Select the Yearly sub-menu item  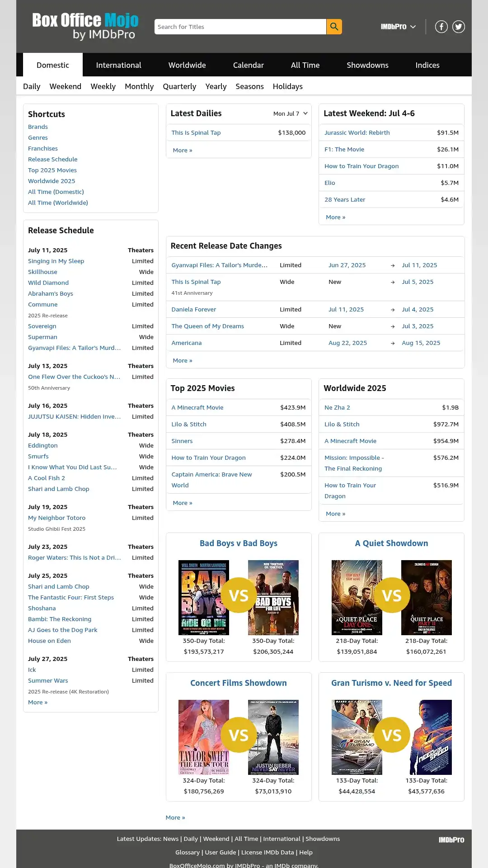(216, 86)
